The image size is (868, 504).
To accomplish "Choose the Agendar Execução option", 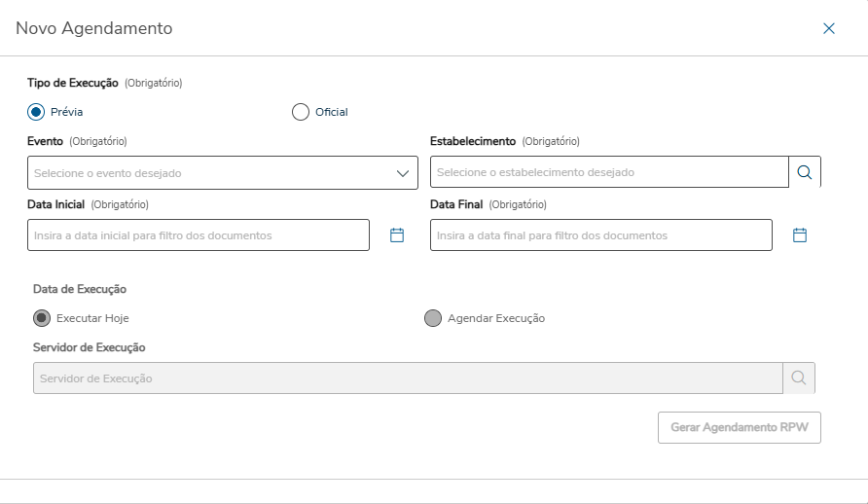I will click(x=433, y=318).
